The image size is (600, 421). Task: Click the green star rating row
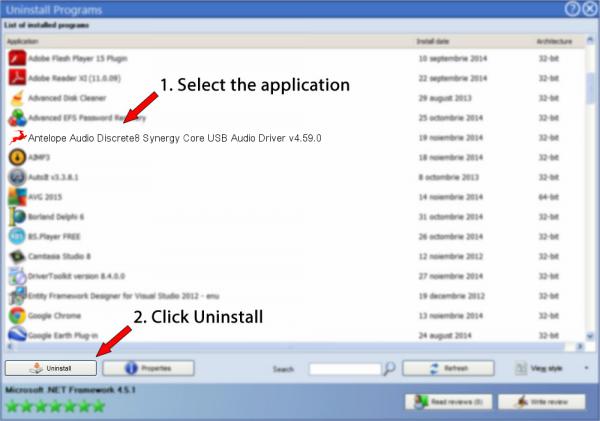(x=55, y=406)
